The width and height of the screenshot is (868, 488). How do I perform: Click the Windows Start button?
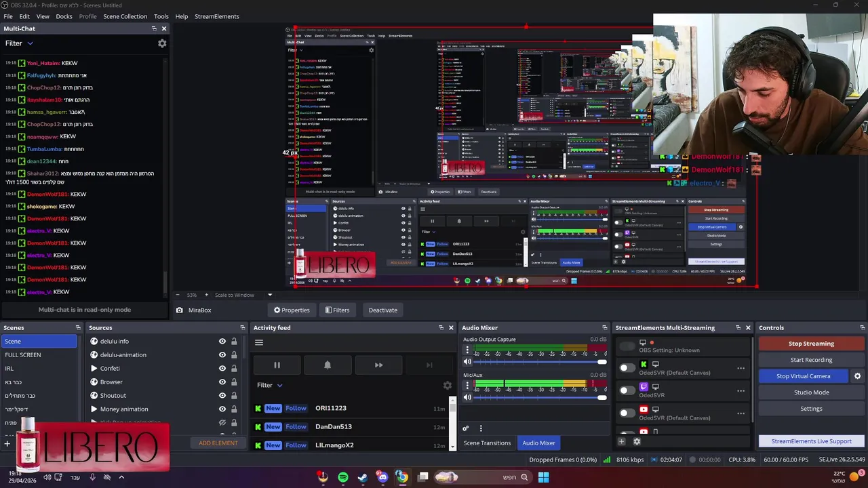543,477
